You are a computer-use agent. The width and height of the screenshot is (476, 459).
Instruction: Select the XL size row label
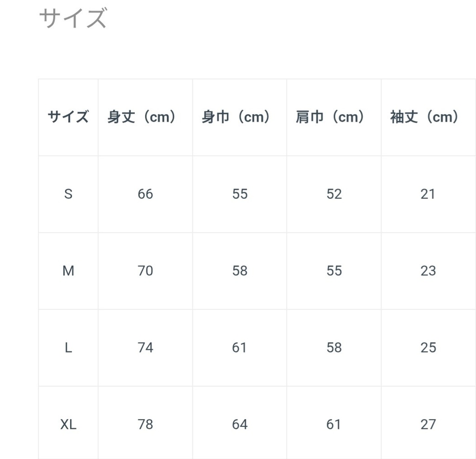click(x=68, y=425)
